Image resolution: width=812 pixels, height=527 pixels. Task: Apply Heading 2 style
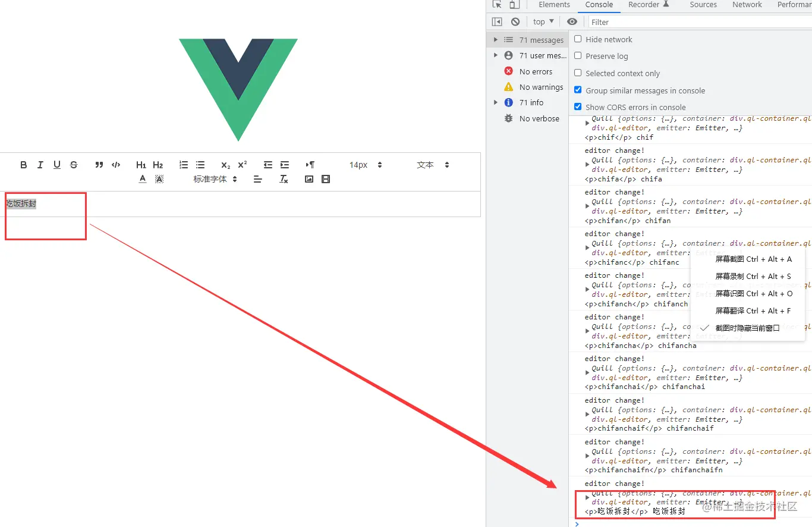158,165
